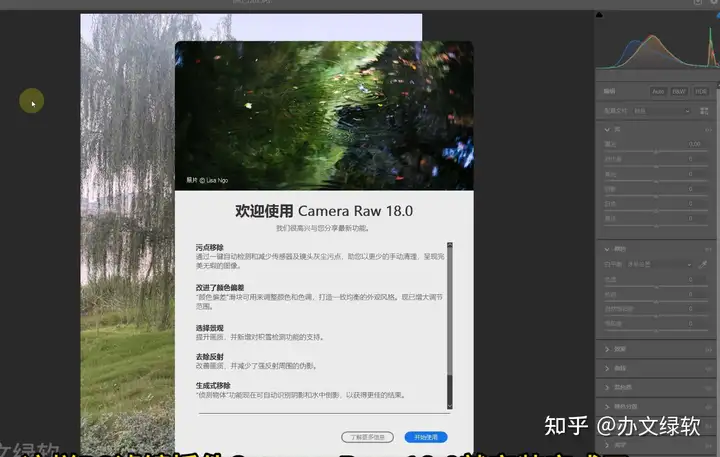Click the welcome dialog scrollbar down arrow

pos(450,406)
